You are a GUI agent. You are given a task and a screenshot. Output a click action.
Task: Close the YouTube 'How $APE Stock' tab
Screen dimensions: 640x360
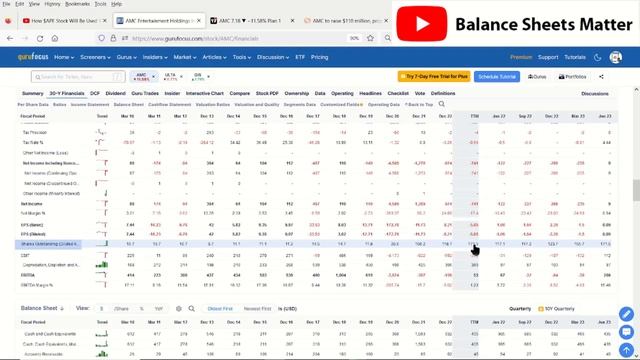pos(104,20)
